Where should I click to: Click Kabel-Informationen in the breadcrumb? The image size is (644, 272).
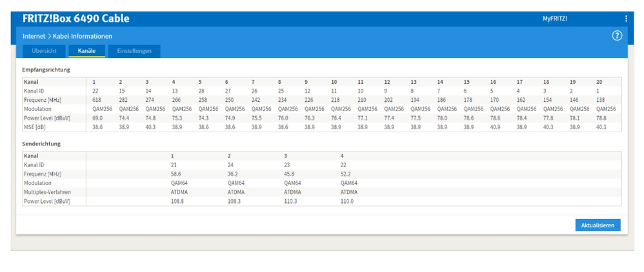[x=83, y=36]
